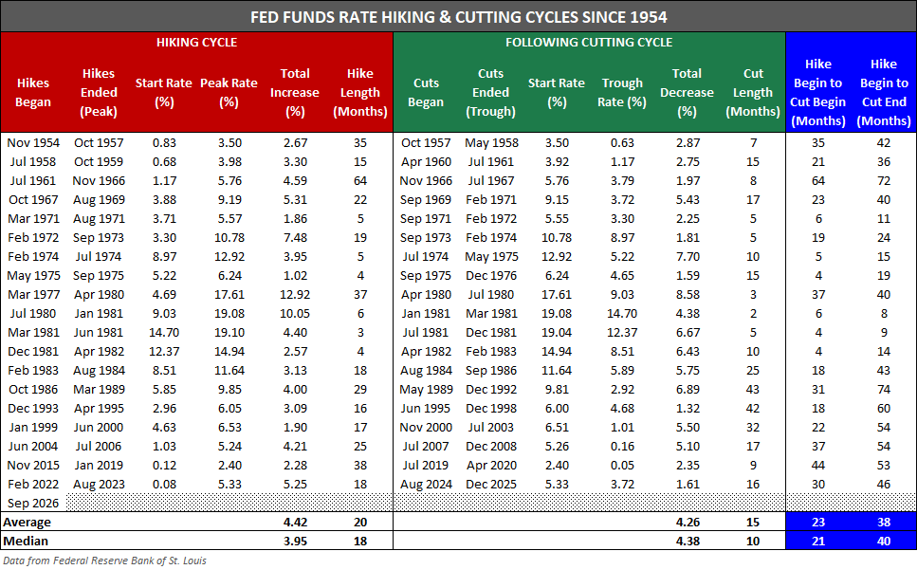Click the 'Dec 2025' cuts ended cell
The height and width of the screenshot is (588, 917).
click(x=491, y=485)
